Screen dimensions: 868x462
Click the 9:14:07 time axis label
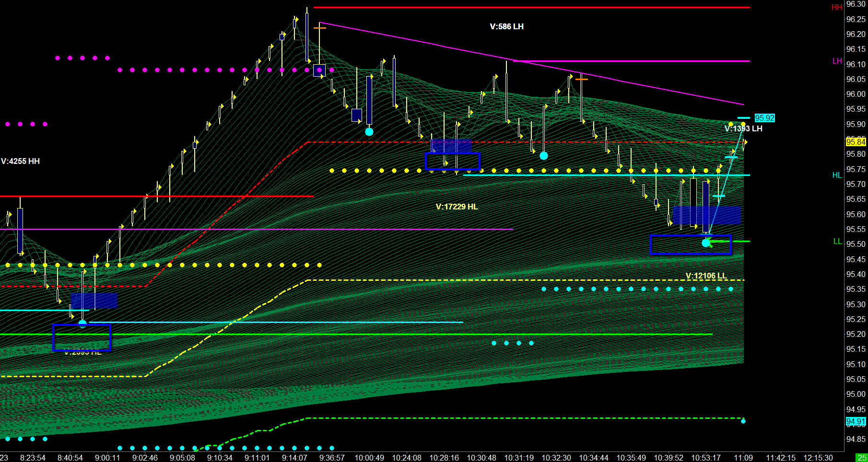pos(294,458)
